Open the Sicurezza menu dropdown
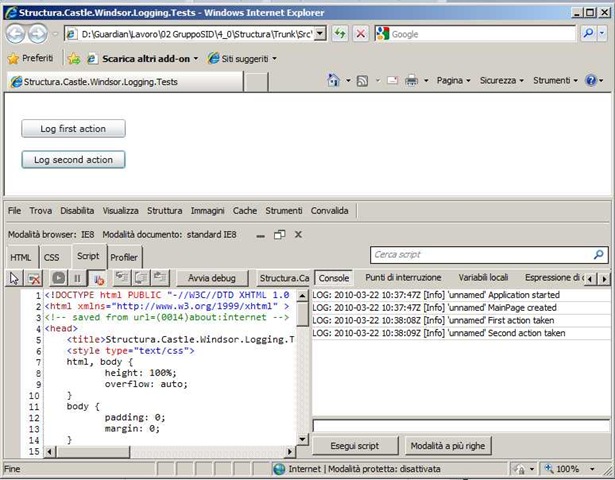The image size is (615, 480). [502, 80]
